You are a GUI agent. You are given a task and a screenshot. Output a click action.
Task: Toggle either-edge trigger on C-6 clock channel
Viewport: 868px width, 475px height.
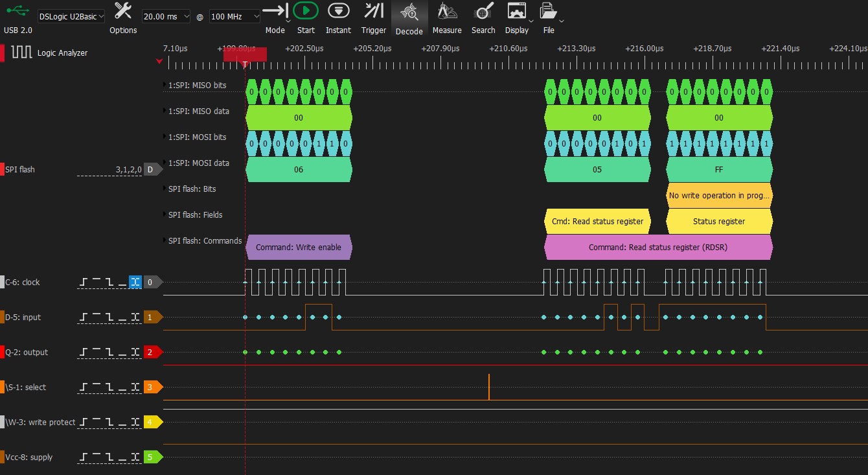point(135,282)
